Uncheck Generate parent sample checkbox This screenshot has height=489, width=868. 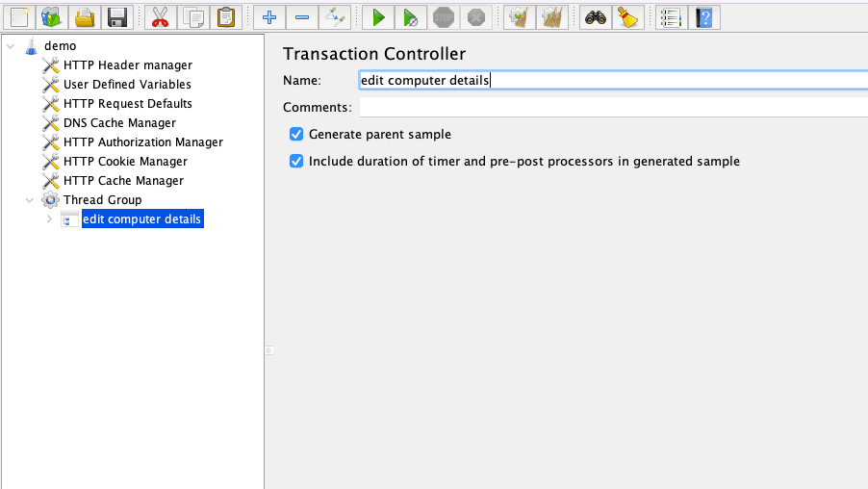click(x=296, y=134)
